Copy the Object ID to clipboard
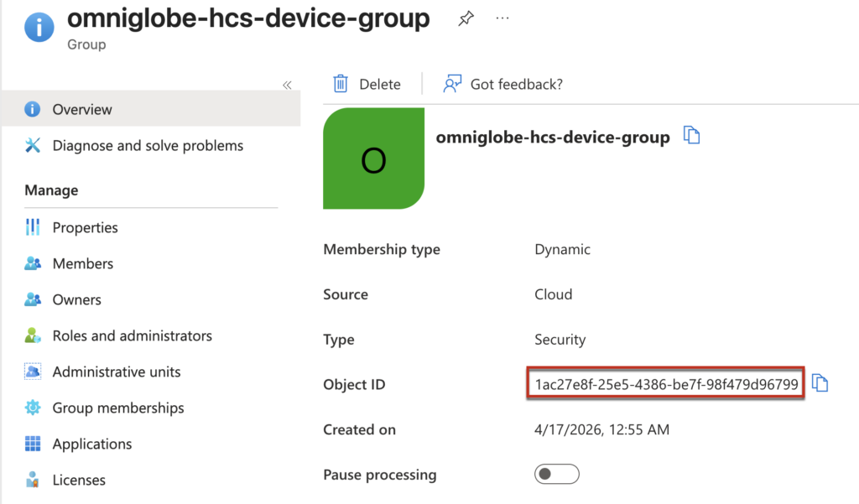The height and width of the screenshot is (504, 859). (x=820, y=384)
